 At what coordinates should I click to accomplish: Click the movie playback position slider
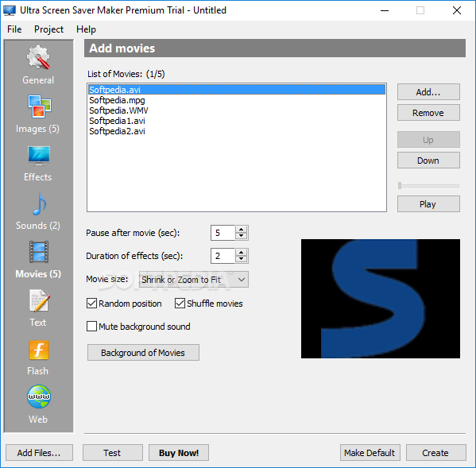tap(428, 185)
